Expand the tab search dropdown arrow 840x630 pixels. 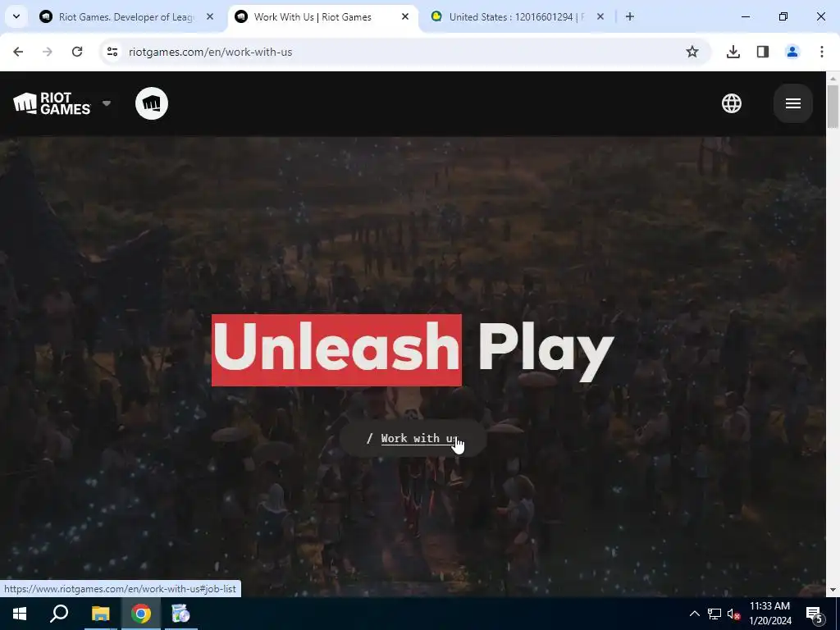coord(16,16)
